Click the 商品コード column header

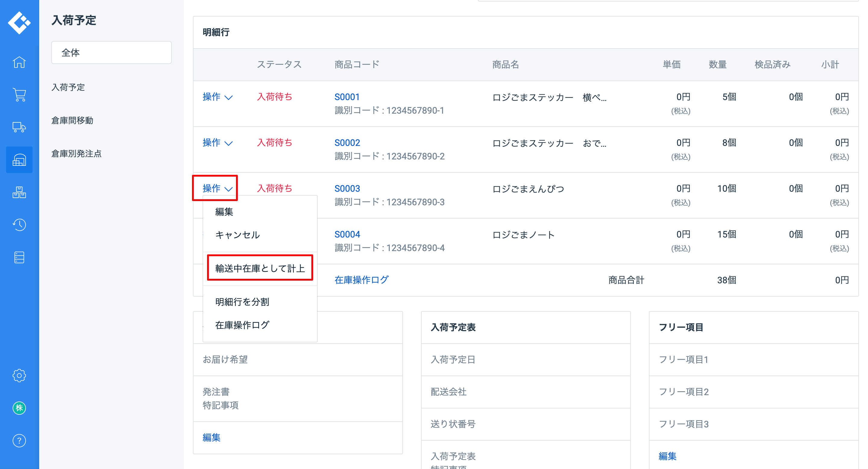coord(357,65)
